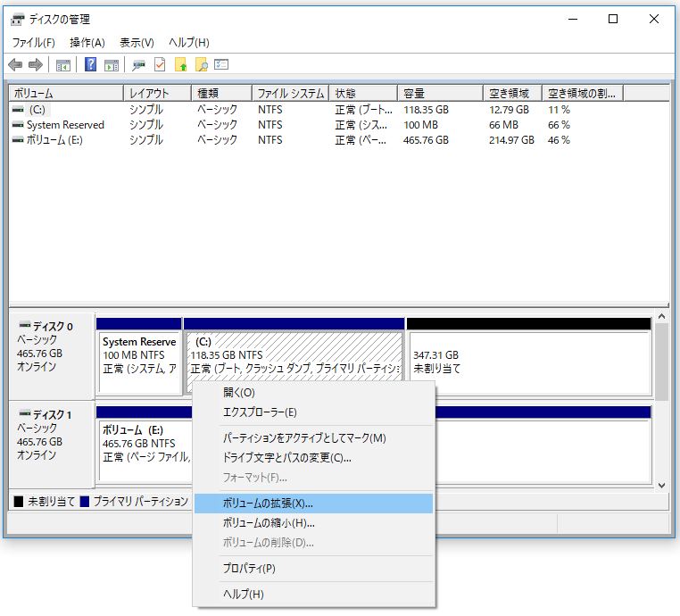Choose プロパティ(P) in context menu

313,569
